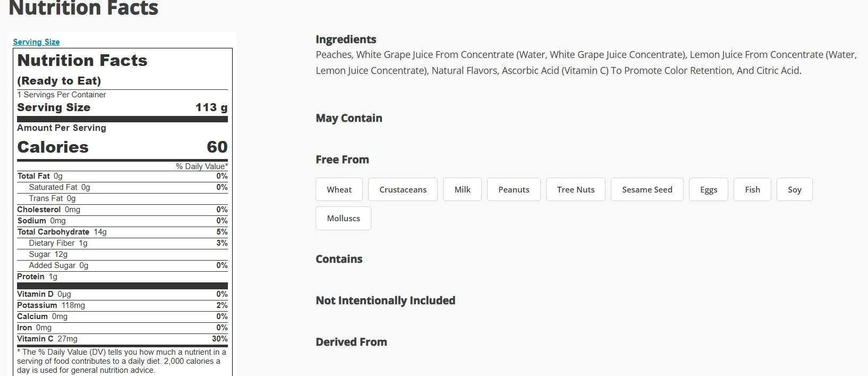This screenshot has height=376, width=868.
Task: Click the Tree Nuts tag
Action: tap(575, 189)
